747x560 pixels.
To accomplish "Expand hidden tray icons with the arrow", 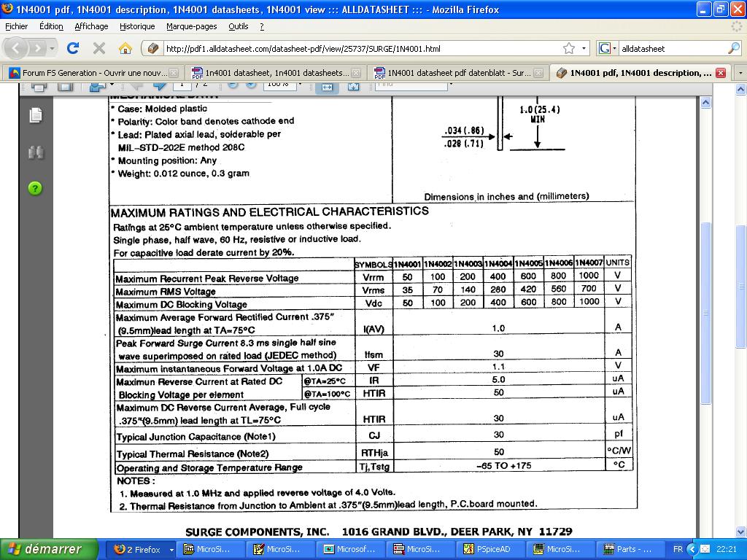I will (x=693, y=550).
